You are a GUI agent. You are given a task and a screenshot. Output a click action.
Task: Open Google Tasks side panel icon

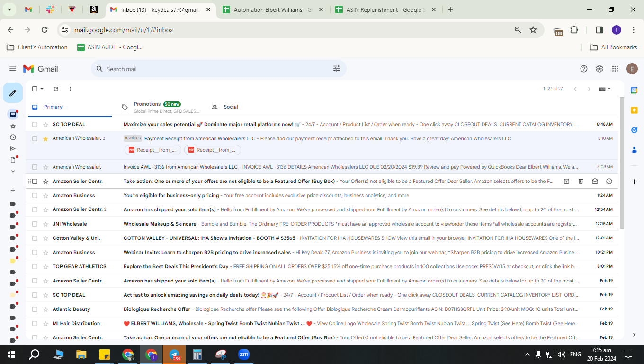click(x=634, y=130)
